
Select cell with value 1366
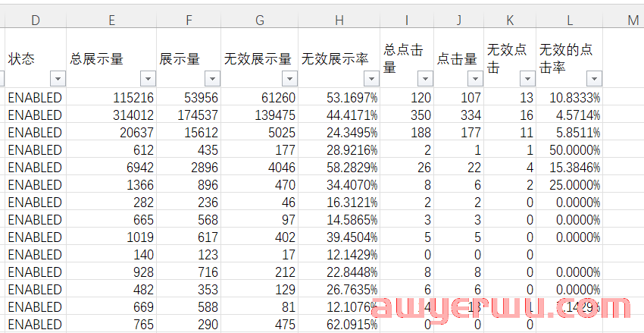point(111,184)
